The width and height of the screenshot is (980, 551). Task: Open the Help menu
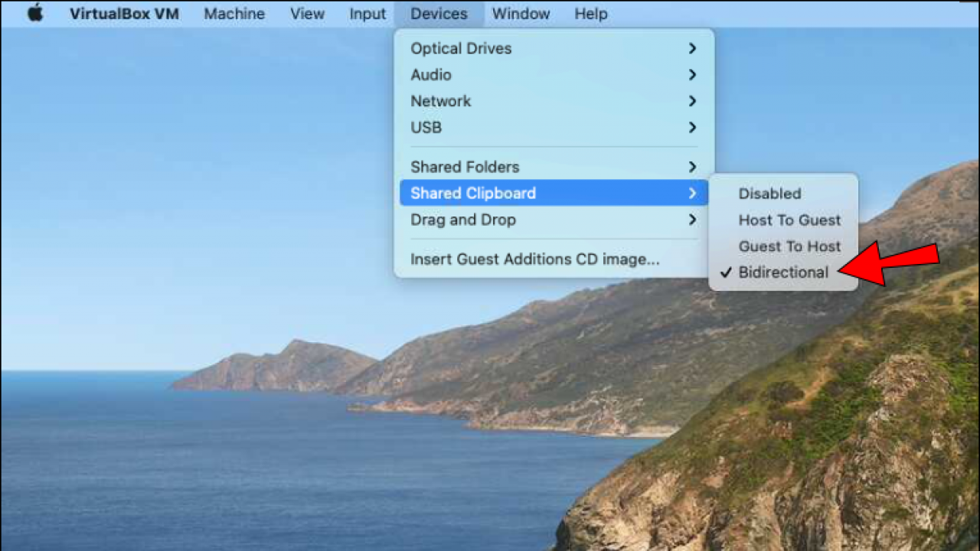[x=590, y=13]
